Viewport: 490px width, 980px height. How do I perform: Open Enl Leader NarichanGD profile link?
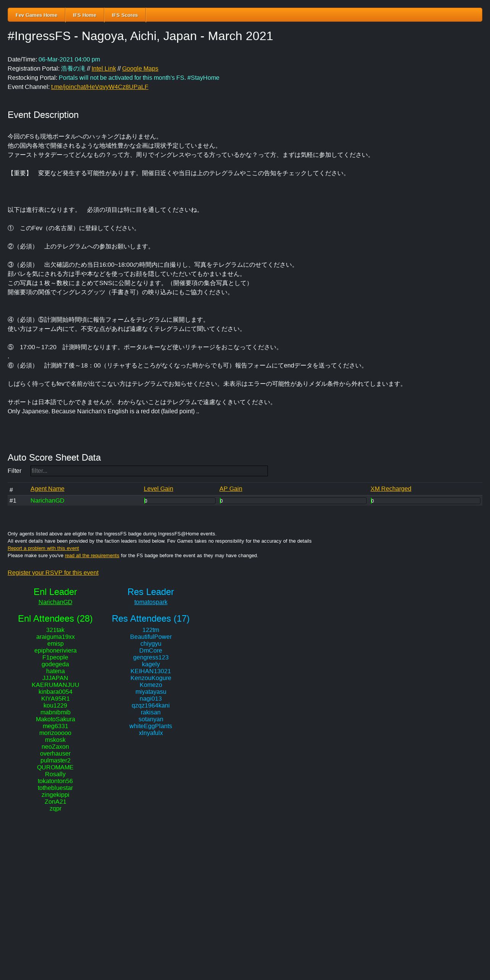coord(55,602)
